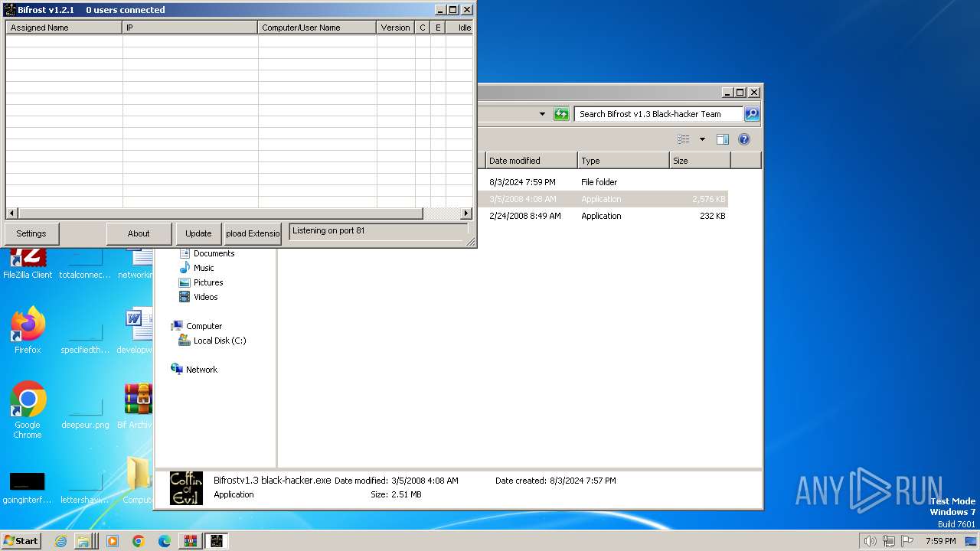
Task: Click the refresh address button in Explorer
Action: tap(561, 114)
